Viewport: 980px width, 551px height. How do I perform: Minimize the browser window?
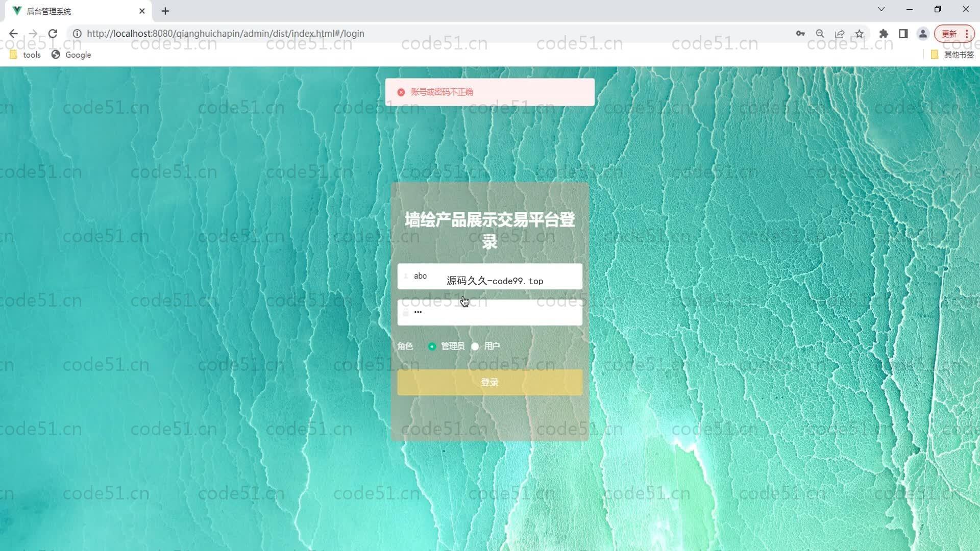(910, 9)
